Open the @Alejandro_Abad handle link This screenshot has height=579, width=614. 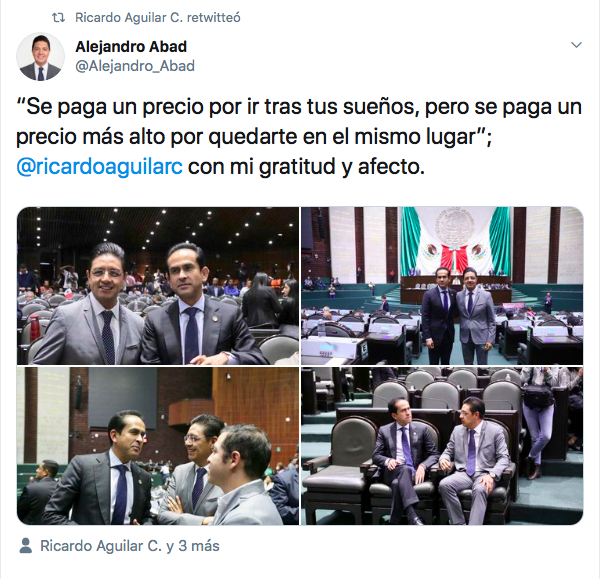coord(135,66)
